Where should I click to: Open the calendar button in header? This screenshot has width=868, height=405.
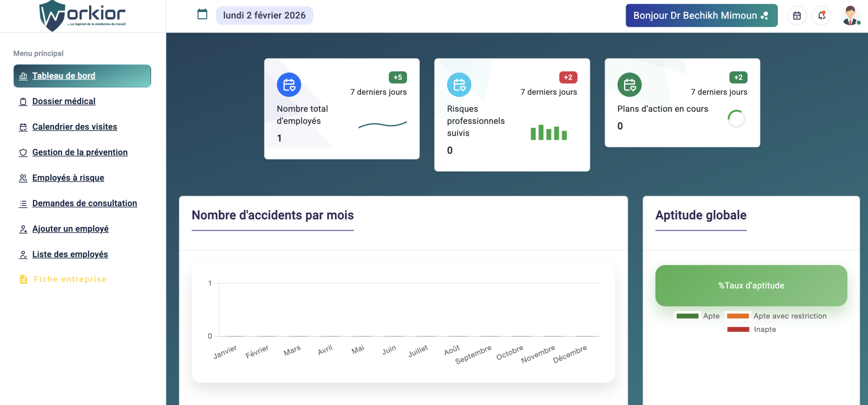tap(797, 16)
